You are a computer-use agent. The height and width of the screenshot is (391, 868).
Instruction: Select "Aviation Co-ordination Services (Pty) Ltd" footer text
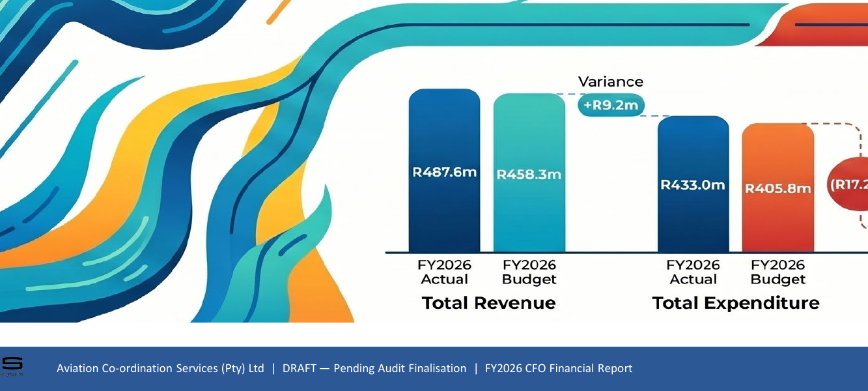pyautogui.click(x=160, y=368)
